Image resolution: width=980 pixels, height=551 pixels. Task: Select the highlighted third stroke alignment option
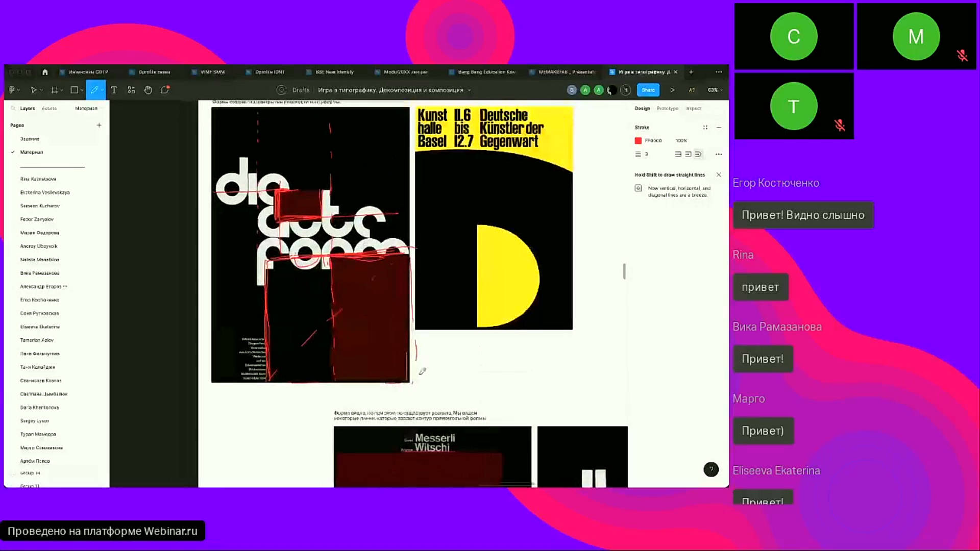[x=698, y=154]
